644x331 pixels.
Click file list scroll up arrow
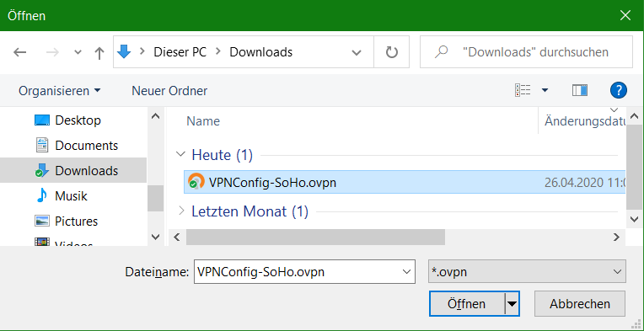coord(634,117)
